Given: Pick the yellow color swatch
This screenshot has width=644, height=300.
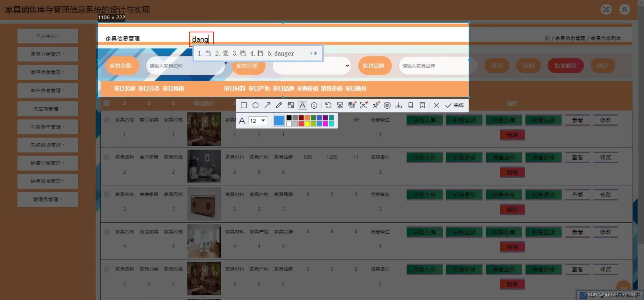Looking at the screenshot, I should (307, 124).
